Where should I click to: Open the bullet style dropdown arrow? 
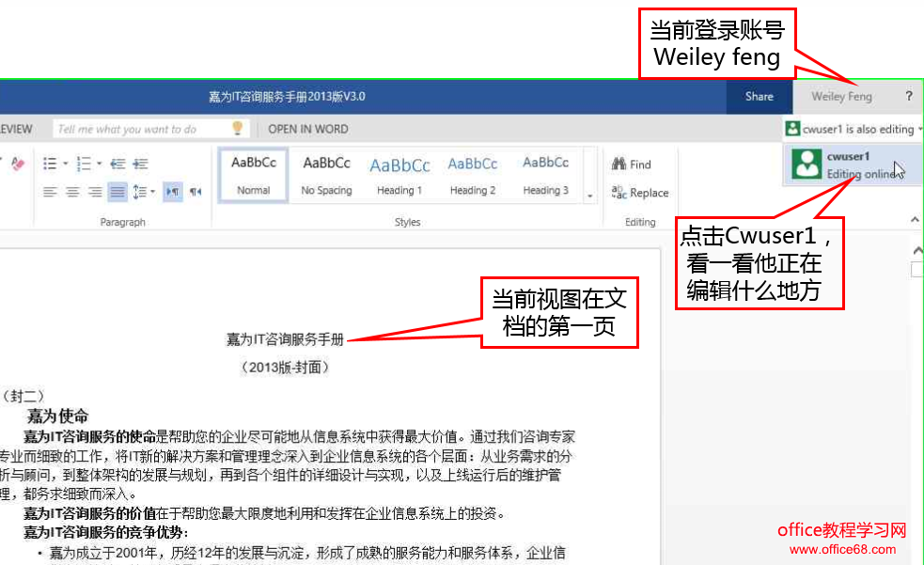(66, 164)
